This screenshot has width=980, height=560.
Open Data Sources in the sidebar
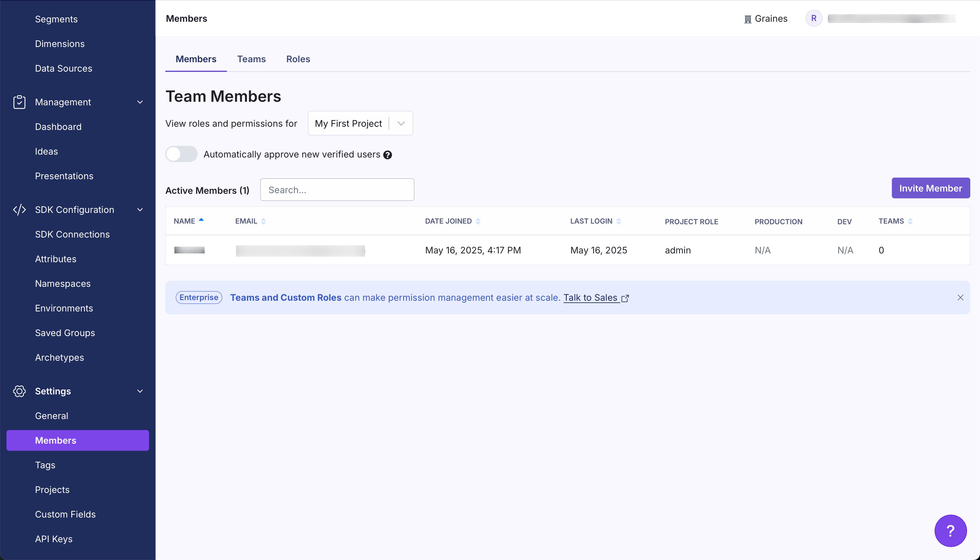[64, 68]
